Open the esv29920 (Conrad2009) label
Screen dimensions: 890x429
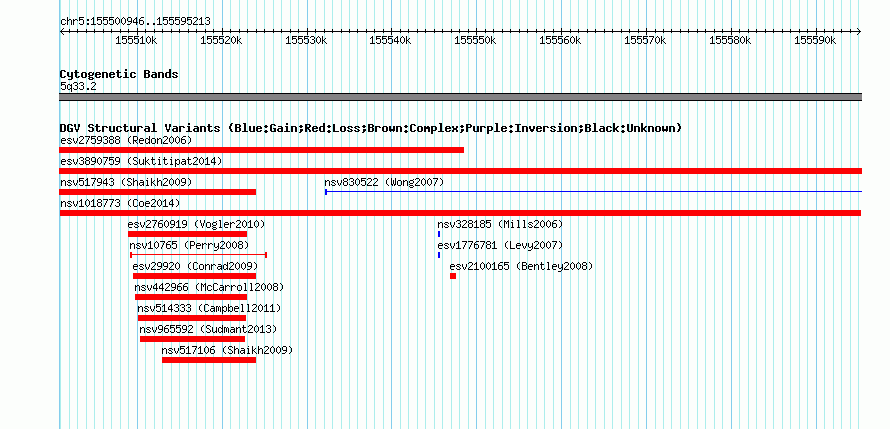point(195,266)
